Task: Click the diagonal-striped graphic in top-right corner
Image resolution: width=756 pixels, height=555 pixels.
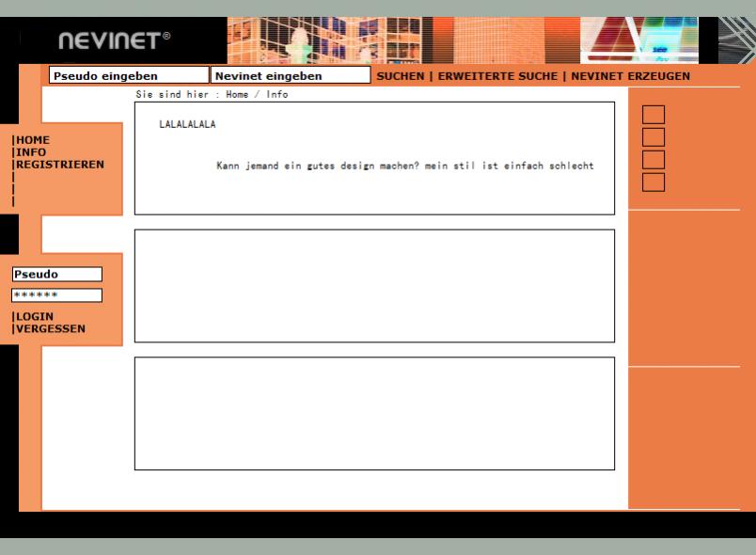Action: click(x=736, y=40)
